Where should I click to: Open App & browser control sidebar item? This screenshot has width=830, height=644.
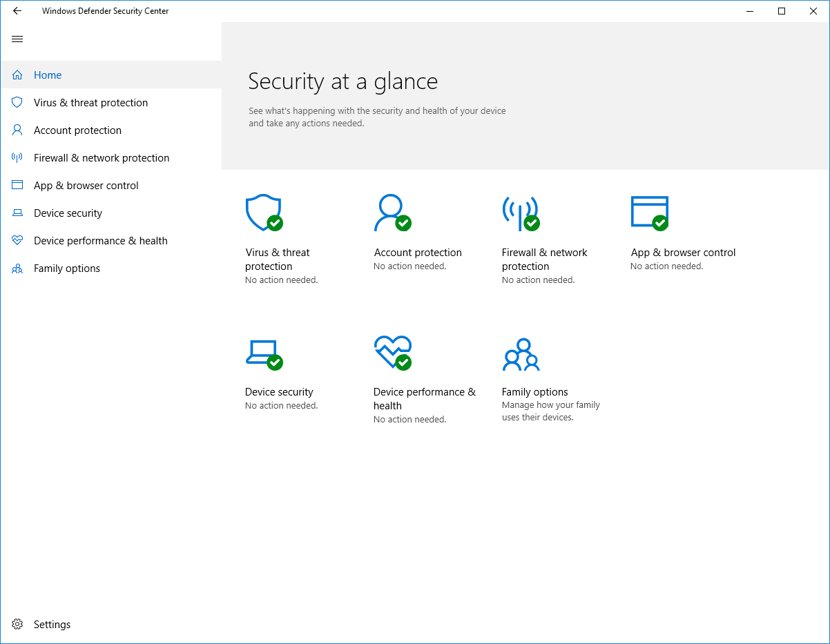pyautogui.click(x=86, y=186)
